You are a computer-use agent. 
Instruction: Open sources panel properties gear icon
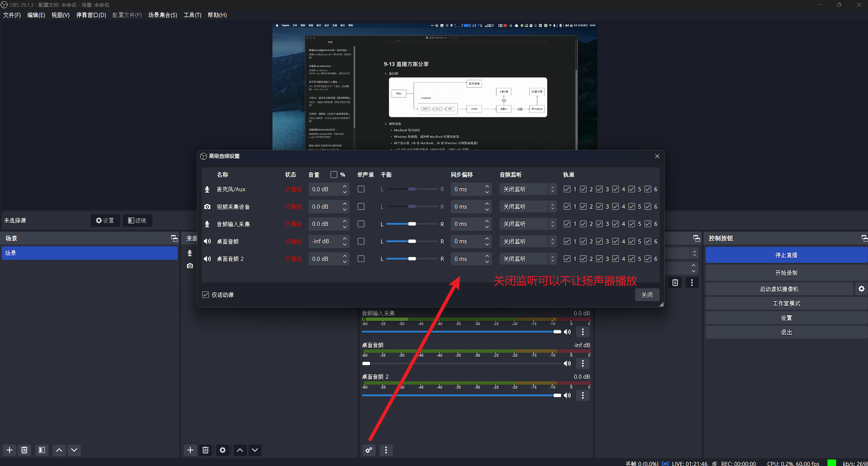click(222, 450)
